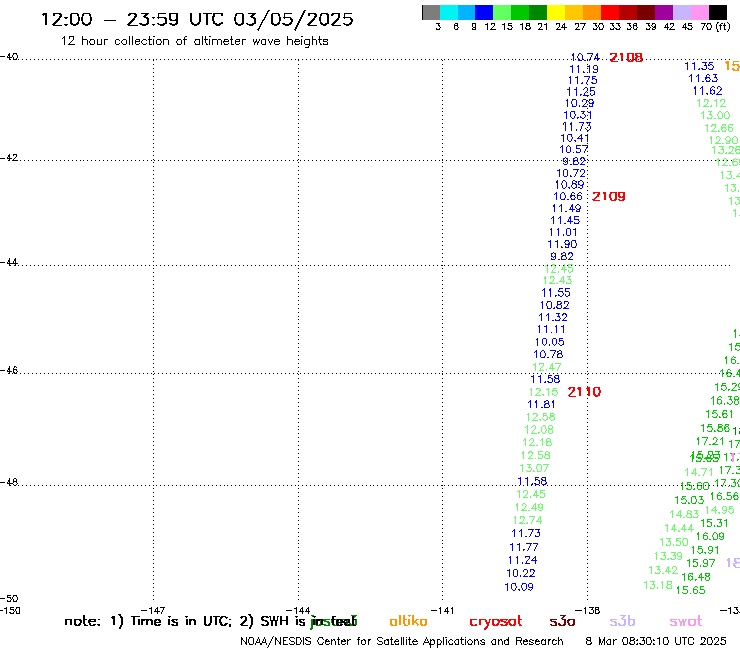Click the title '12:00 – 23:59 UTC 03/05/2025'
The height and width of the screenshot is (650, 740).
197,19
